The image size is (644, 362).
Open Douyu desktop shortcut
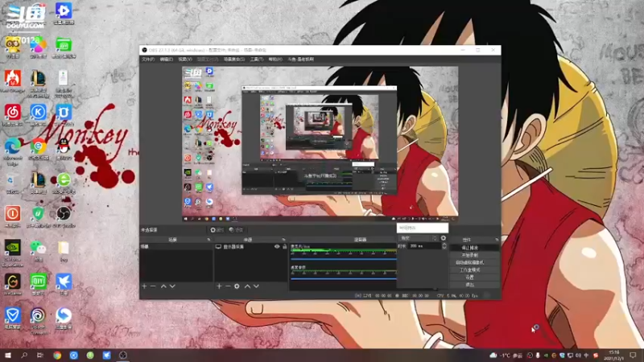[26, 16]
